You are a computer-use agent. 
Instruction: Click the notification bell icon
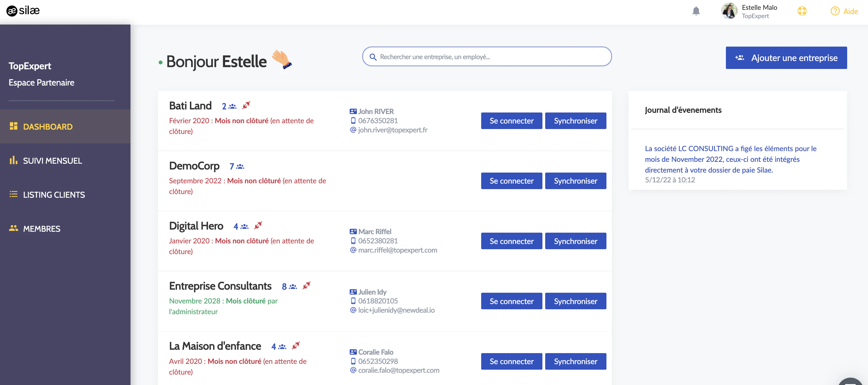(x=696, y=11)
